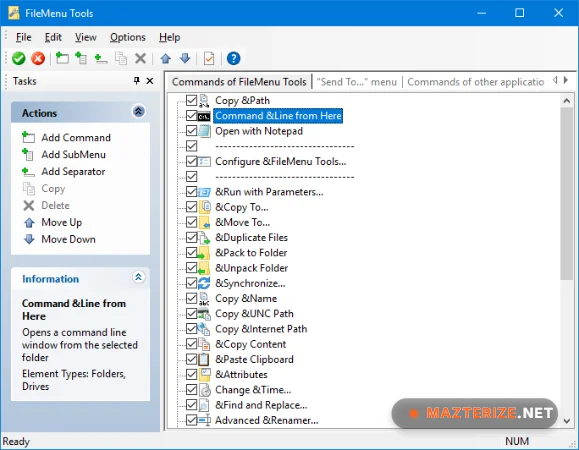Click the Add Command action link
Screen dimensions: 579x450
[x=76, y=138]
